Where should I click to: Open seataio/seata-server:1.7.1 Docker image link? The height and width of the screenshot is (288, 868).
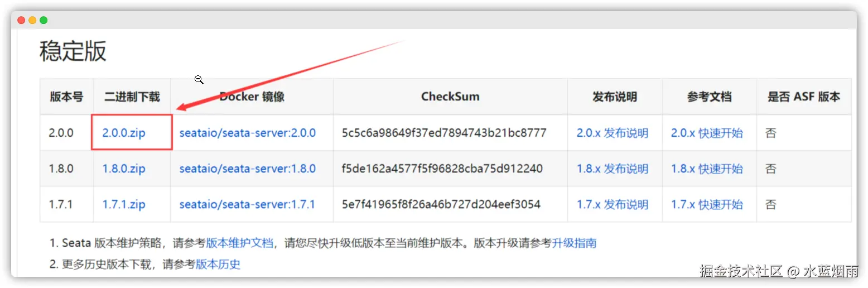[x=247, y=204]
